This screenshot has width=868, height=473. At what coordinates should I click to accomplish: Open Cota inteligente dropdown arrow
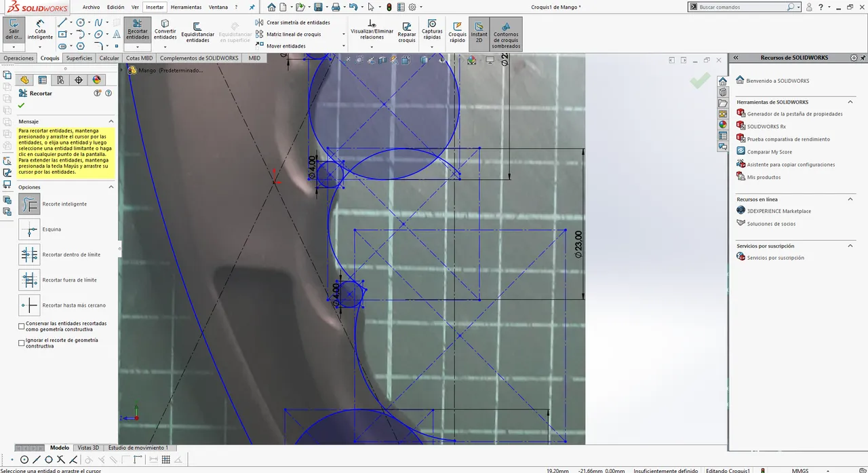pos(40,47)
